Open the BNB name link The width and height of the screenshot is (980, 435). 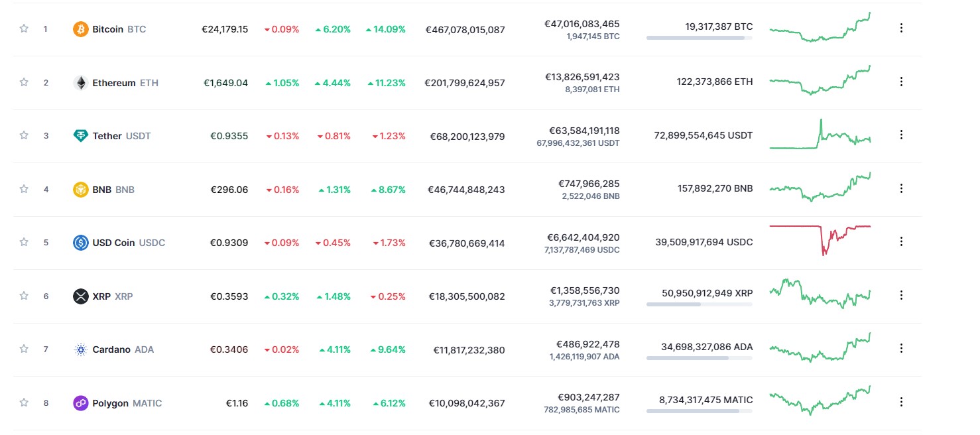click(102, 190)
